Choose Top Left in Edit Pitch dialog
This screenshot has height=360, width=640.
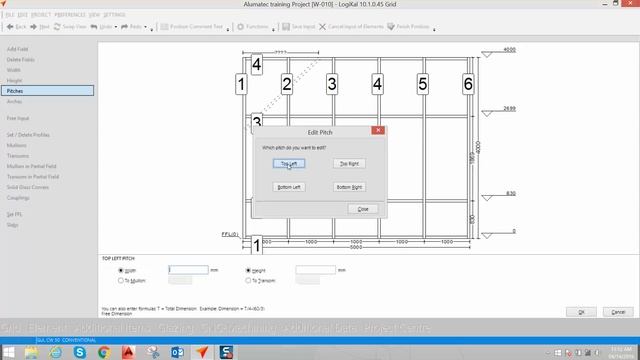point(289,164)
